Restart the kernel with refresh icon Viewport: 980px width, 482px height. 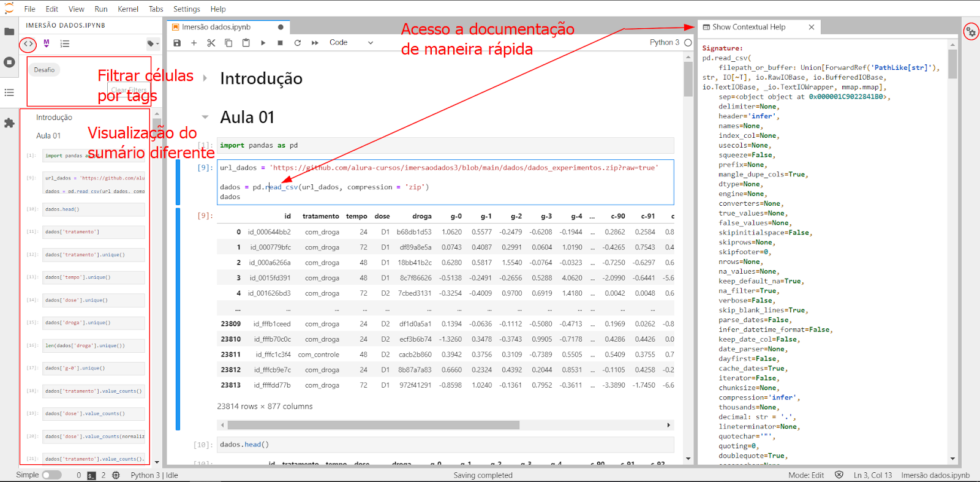click(x=297, y=43)
